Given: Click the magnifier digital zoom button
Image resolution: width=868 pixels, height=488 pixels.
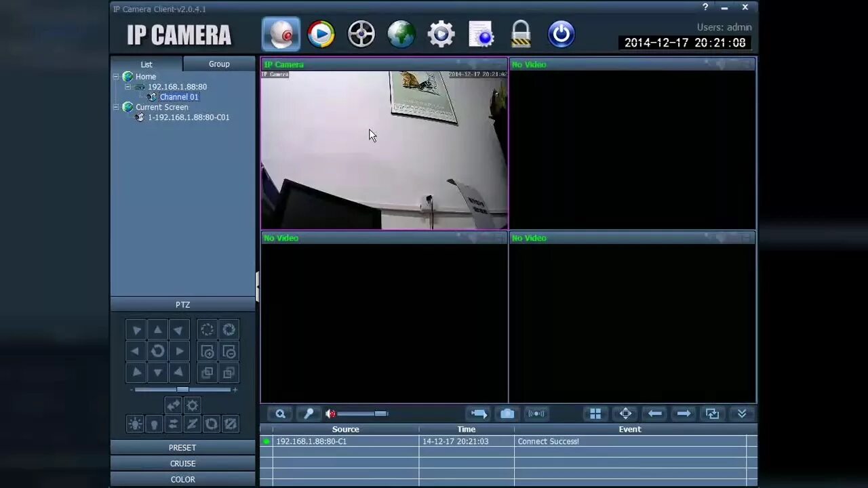Looking at the screenshot, I should [x=280, y=413].
